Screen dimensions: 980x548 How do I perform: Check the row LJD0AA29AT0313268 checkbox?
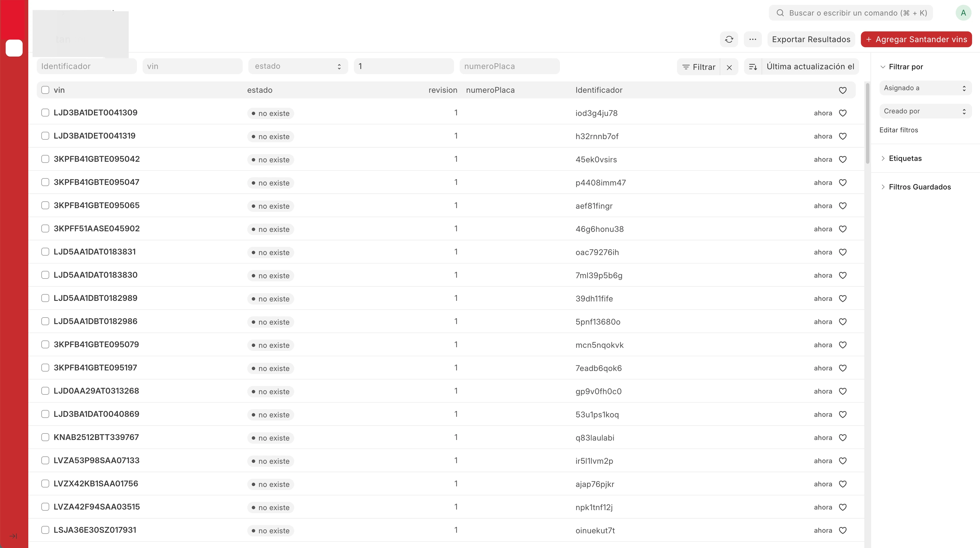pos(45,391)
